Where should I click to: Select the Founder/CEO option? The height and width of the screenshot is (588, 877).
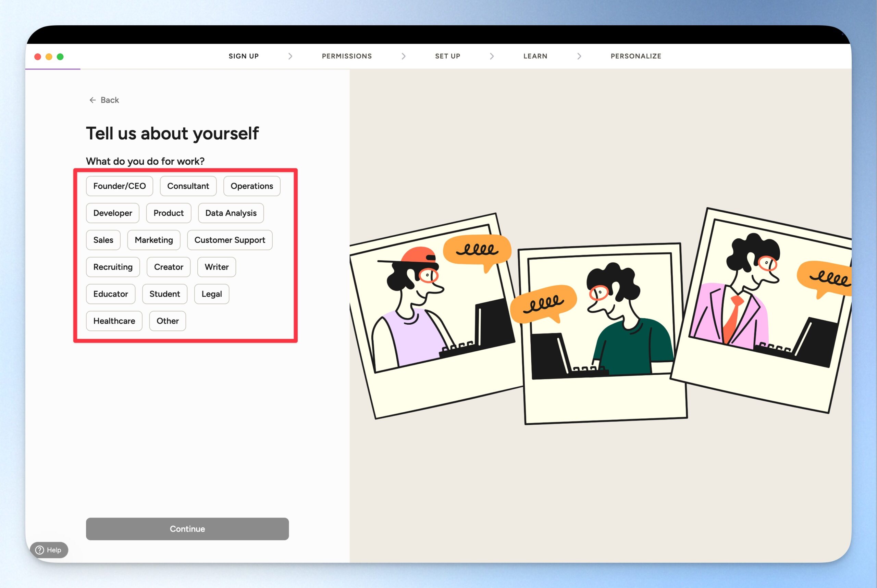pyautogui.click(x=119, y=186)
